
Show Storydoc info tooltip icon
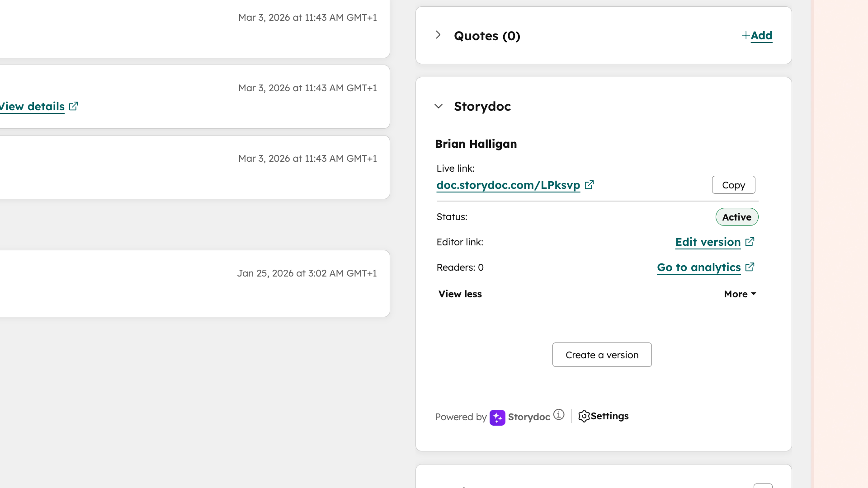point(559,415)
